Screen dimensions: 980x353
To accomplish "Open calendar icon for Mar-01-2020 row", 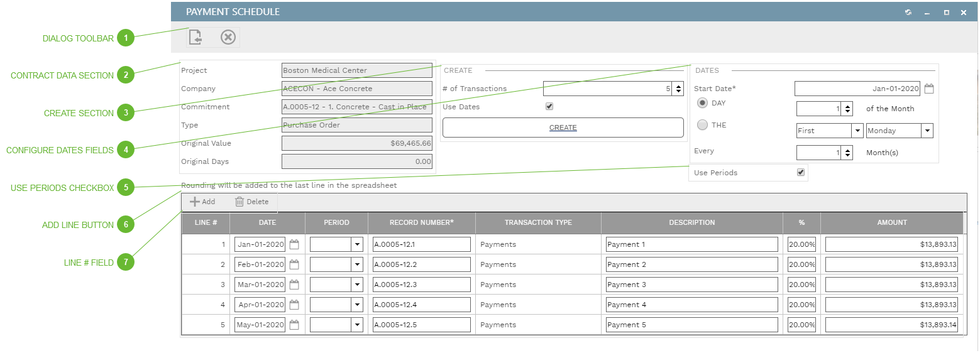I will click(294, 285).
